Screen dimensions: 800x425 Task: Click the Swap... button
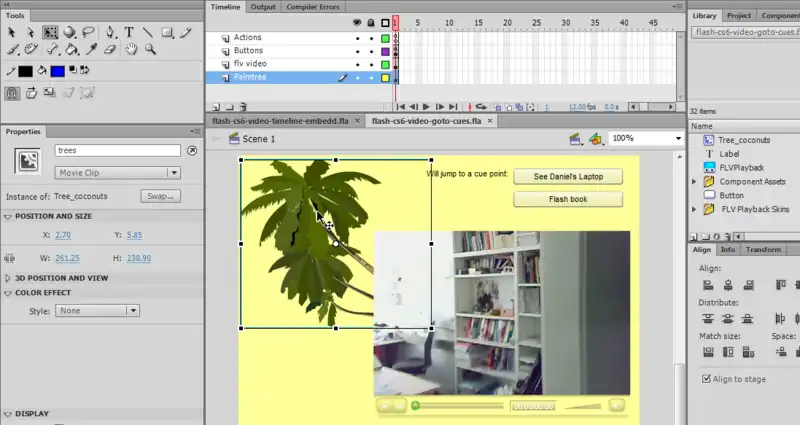point(158,196)
